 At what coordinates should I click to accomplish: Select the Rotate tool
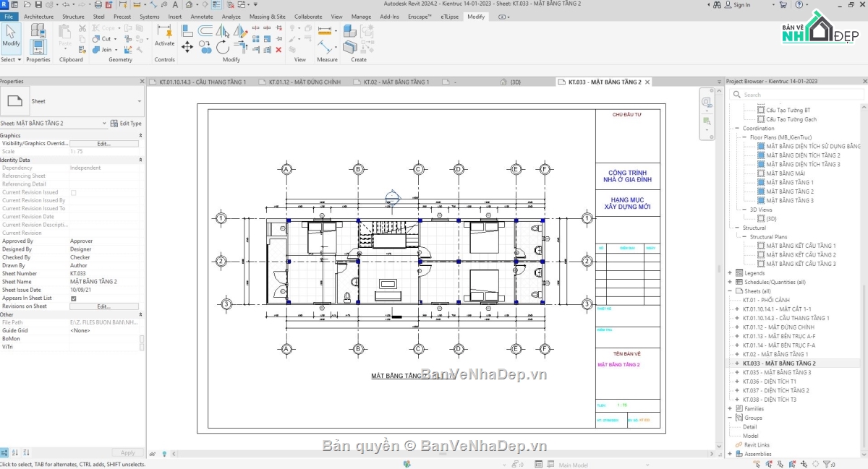point(223,46)
